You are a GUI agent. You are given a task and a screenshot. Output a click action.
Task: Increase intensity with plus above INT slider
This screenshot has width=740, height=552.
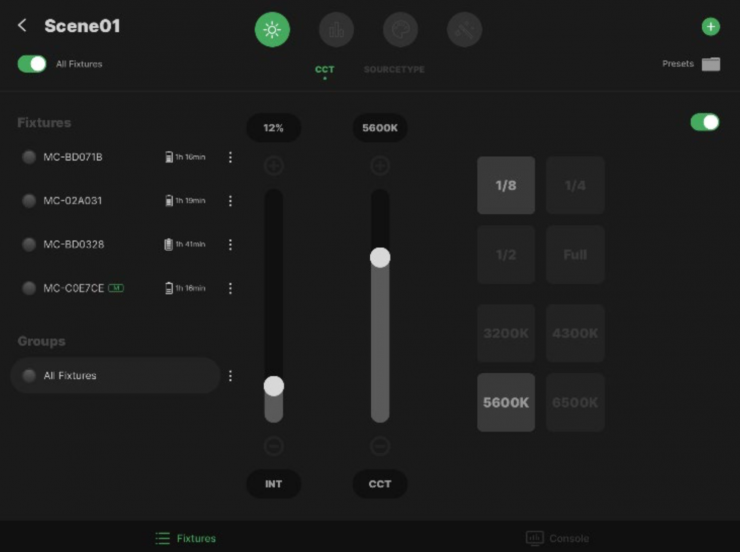click(273, 166)
